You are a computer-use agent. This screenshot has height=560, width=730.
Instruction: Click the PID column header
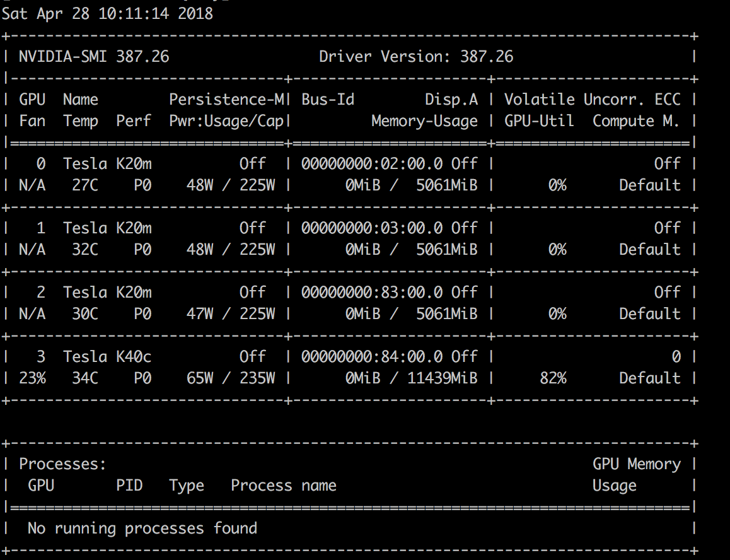point(129,486)
